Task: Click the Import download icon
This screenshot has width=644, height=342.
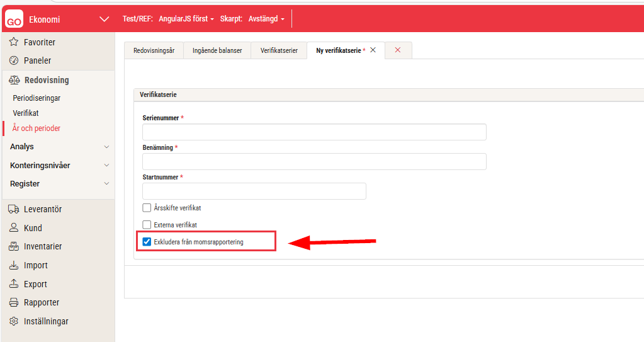Action: [14, 266]
